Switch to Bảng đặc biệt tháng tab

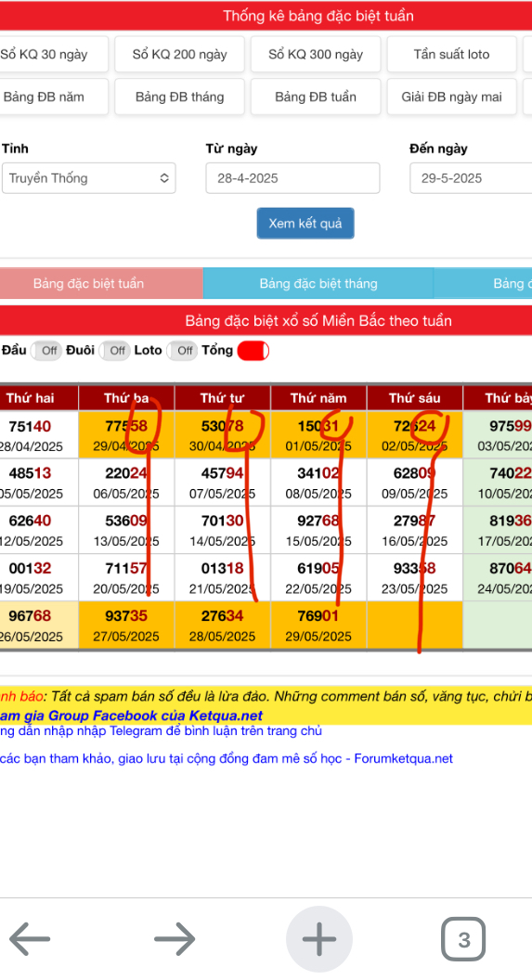(318, 284)
